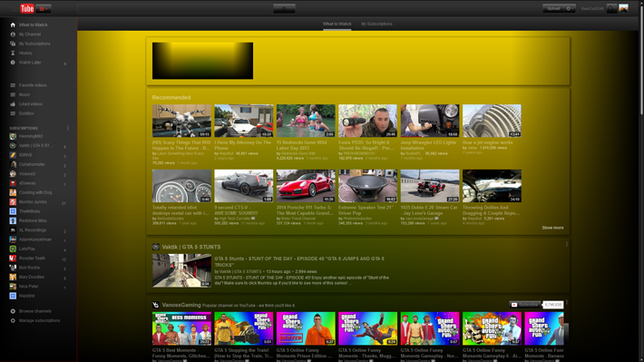The width and height of the screenshot is (644, 362).
Task: Open the Cubehamster subscription
Action: coord(32,164)
